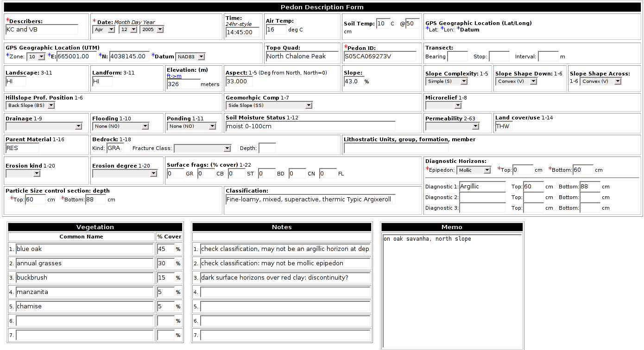Image resolution: width=644 pixels, height=350 pixels.
Task: Click the empty fourth Notes field
Action: pos(285,292)
